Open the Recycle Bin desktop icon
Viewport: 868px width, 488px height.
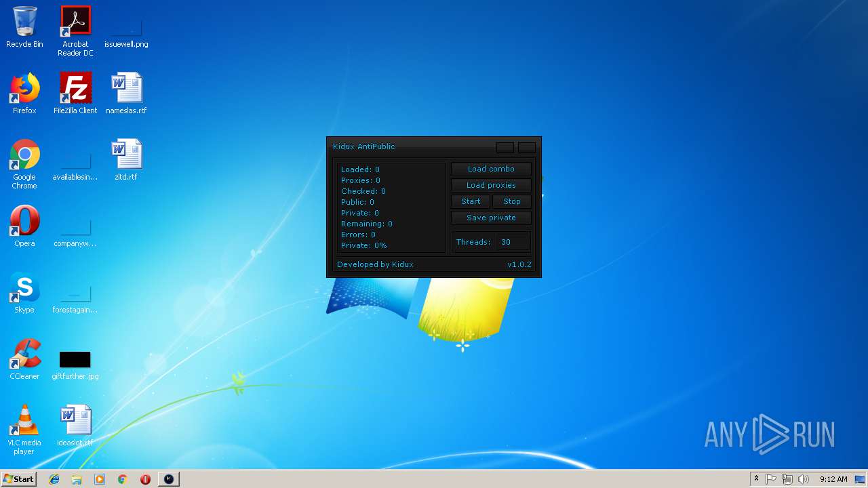tap(24, 28)
